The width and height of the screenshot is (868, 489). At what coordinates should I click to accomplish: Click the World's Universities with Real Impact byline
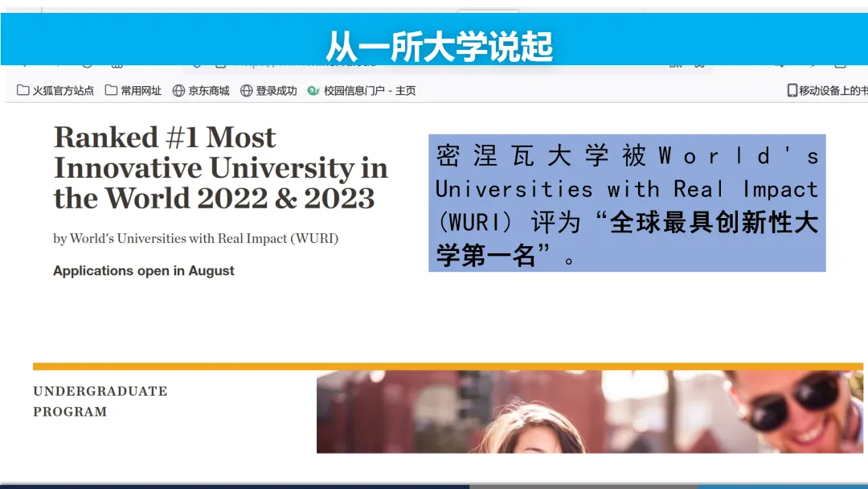[195, 239]
